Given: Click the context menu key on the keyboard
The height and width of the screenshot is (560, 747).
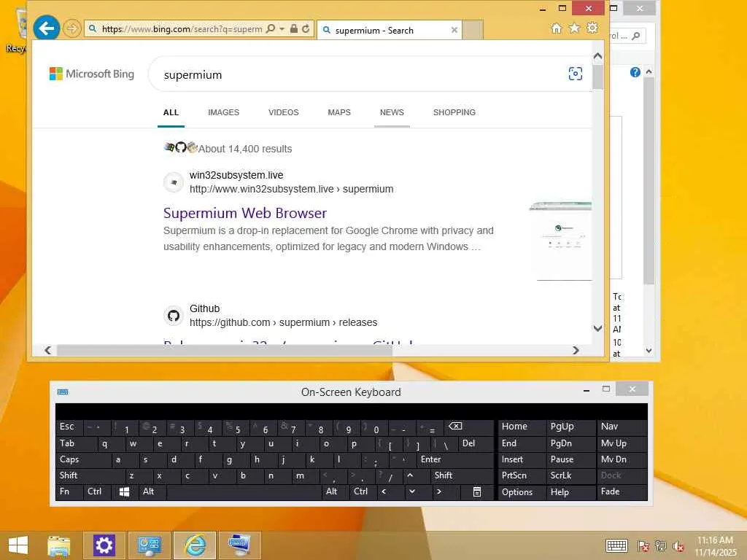Looking at the screenshot, I should (477, 492).
